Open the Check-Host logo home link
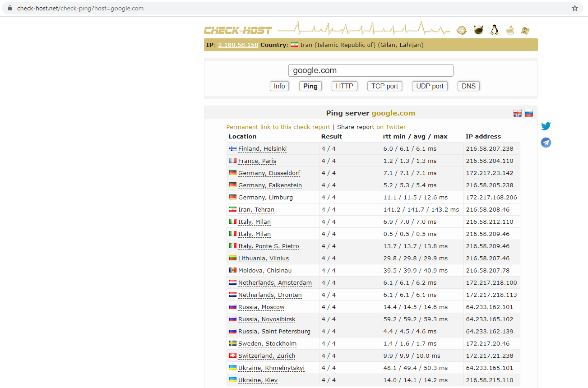Screen dimensions: 588x388 click(238, 31)
